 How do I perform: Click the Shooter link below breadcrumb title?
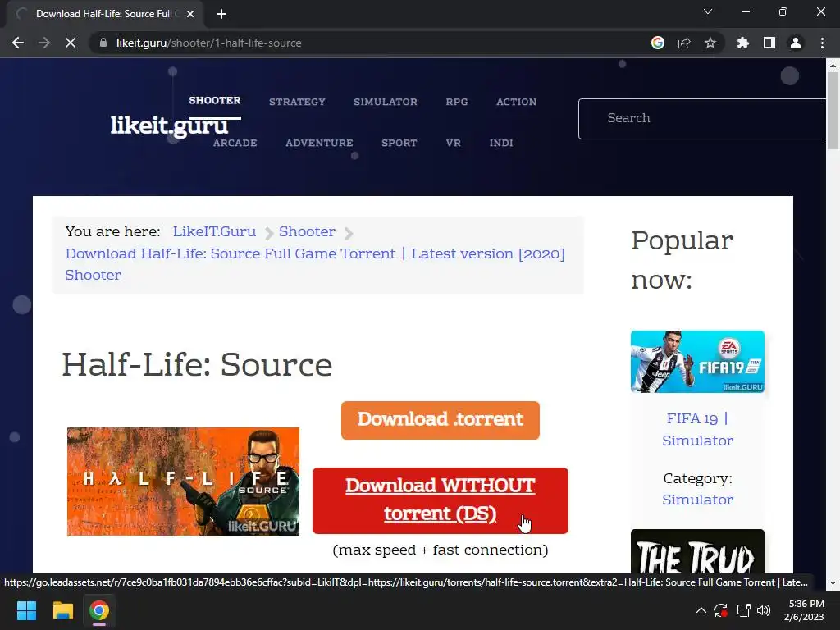[x=94, y=275]
